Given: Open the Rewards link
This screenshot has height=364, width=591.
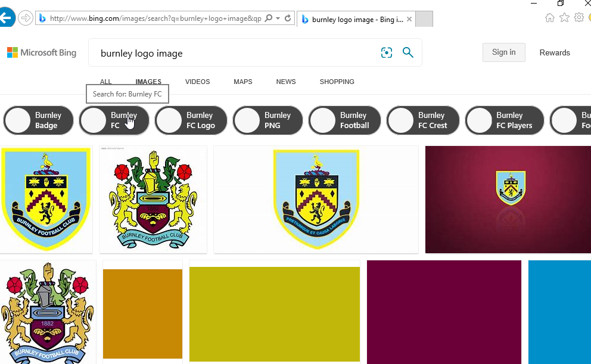Looking at the screenshot, I should tap(555, 53).
